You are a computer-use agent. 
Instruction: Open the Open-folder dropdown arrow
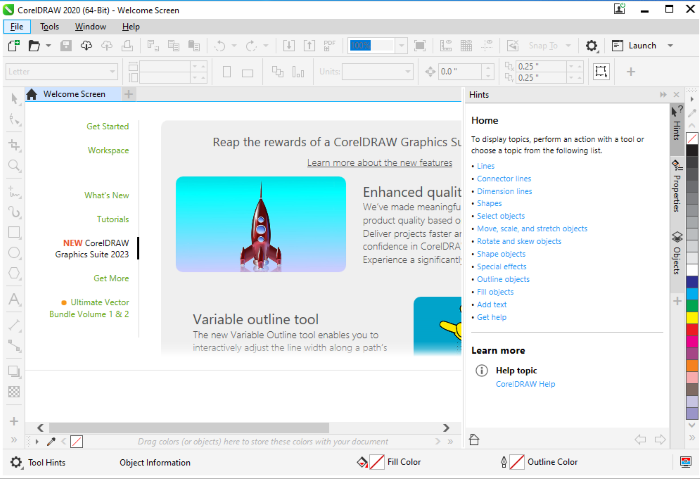pyautogui.click(x=48, y=46)
